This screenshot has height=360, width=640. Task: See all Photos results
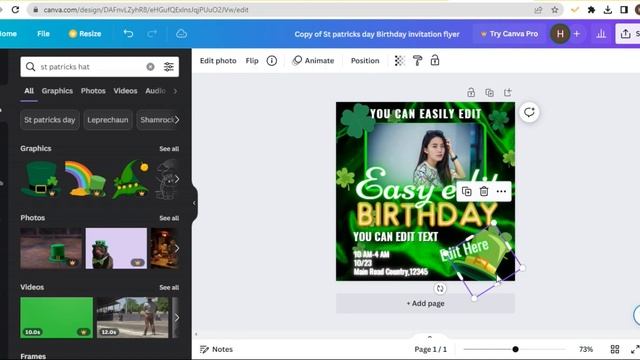pyautogui.click(x=169, y=218)
